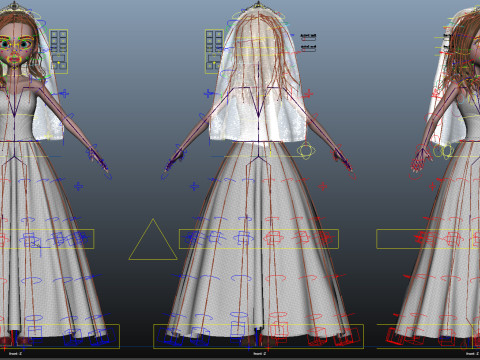Image resolution: width=480 pixels, height=360 pixels.
Task: Select the yellow facial control panel beside the back-view veil
Action: tap(214, 52)
